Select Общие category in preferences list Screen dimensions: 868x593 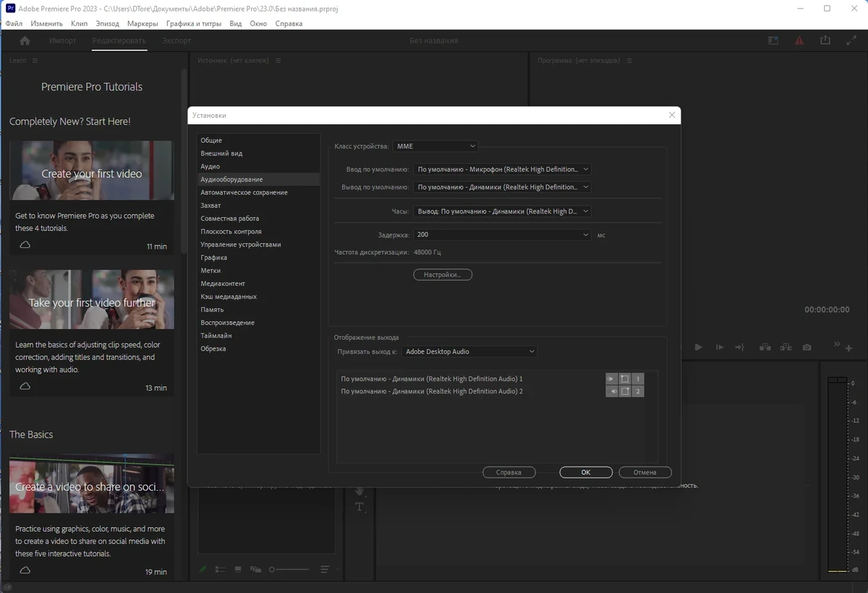pyautogui.click(x=258, y=140)
